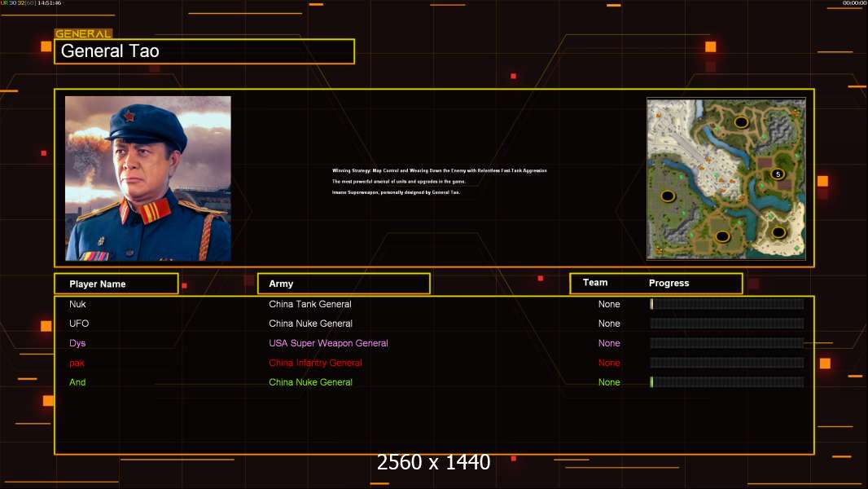Image resolution: width=868 pixels, height=489 pixels.
Task: Click "China Tank General" army entry
Action: 310,304
